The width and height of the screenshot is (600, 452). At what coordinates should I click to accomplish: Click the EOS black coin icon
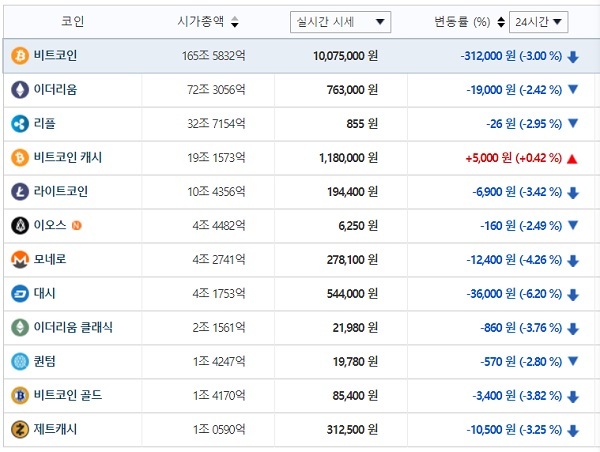(20, 225)
